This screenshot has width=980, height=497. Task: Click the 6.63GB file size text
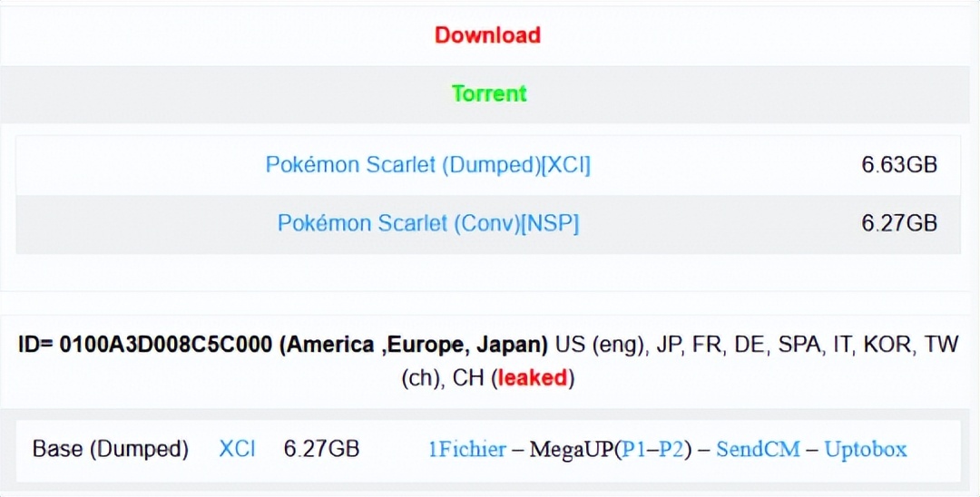tap(898, 165)
